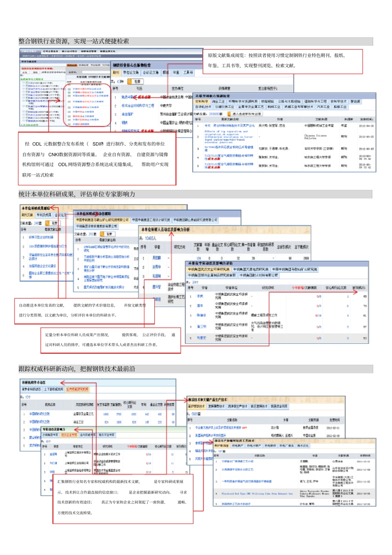Click the 检索 button in 本单位科研成果动态跟踪 panel
This screenshot has height=555, width=392.
coord(107,234)
